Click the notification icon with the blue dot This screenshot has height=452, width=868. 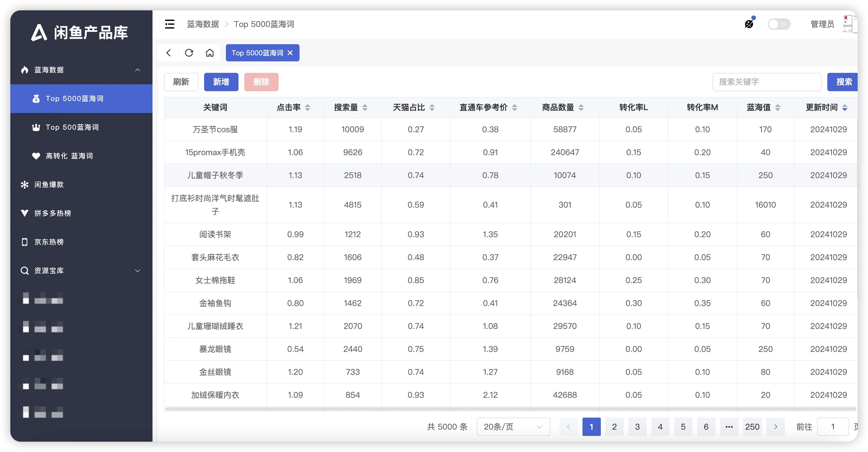pyautogui.click(x=749, y=24)
